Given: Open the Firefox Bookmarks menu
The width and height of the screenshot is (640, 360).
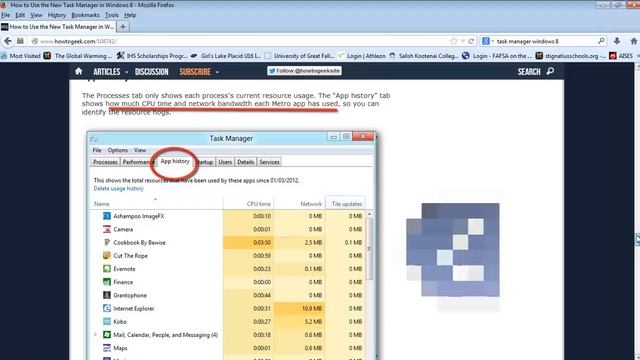Looking at the screenshot, I should point(85,15).
